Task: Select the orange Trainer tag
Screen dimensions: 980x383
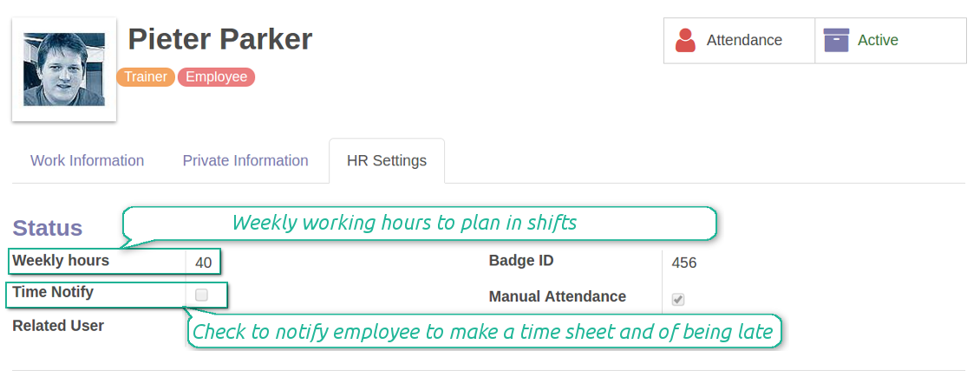Action: [146, 77]
